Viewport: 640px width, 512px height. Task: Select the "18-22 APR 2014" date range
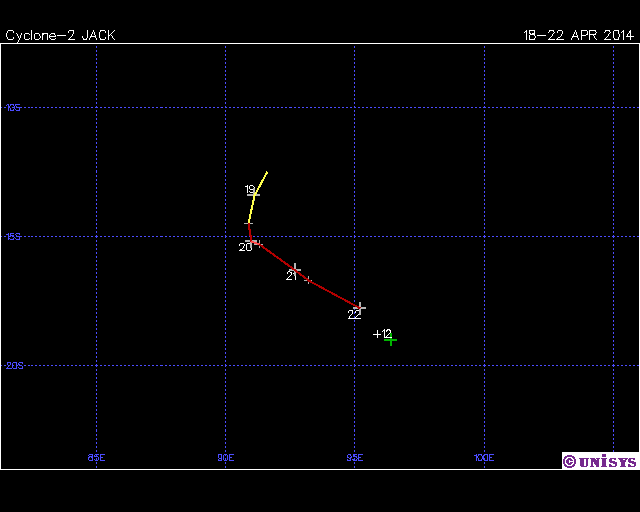578,35
